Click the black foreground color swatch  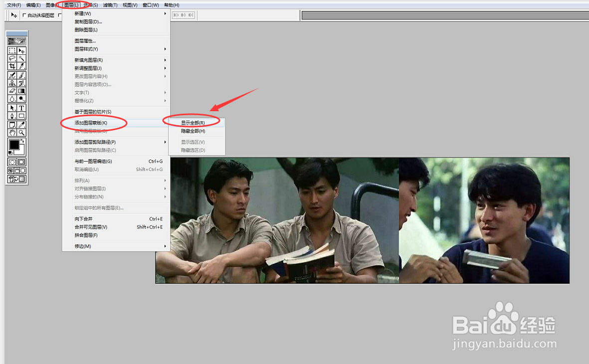(x=14, y=144)
